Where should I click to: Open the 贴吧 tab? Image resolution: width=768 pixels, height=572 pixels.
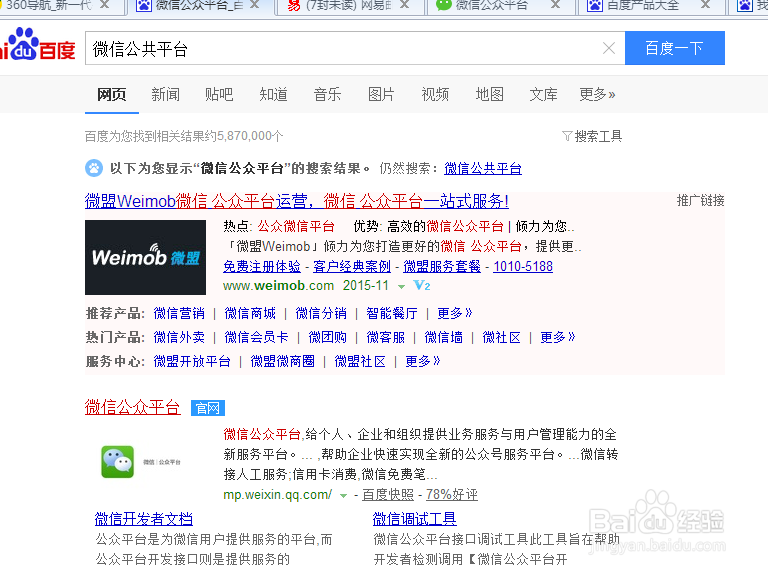click(219, 95)
